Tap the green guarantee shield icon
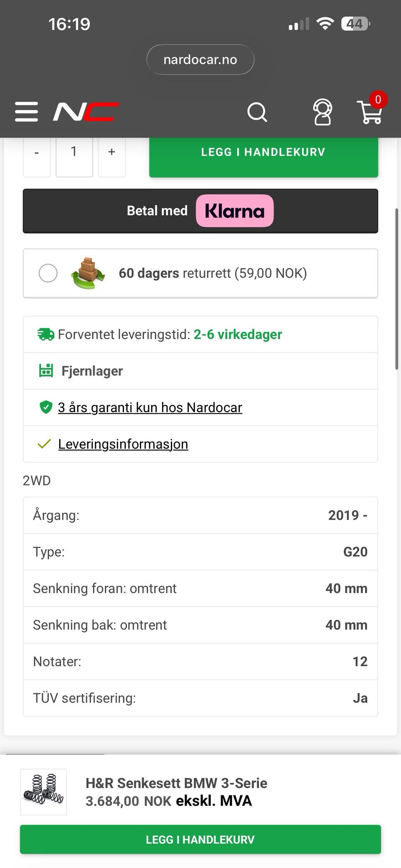The width and height of the screenshot is (401, 868). click(x=46, y=407)
